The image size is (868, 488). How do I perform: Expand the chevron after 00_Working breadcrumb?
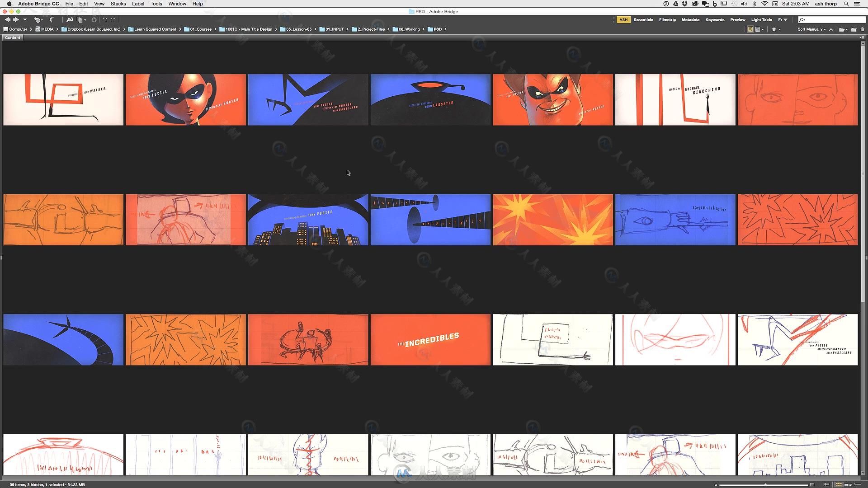pos(424,29)
